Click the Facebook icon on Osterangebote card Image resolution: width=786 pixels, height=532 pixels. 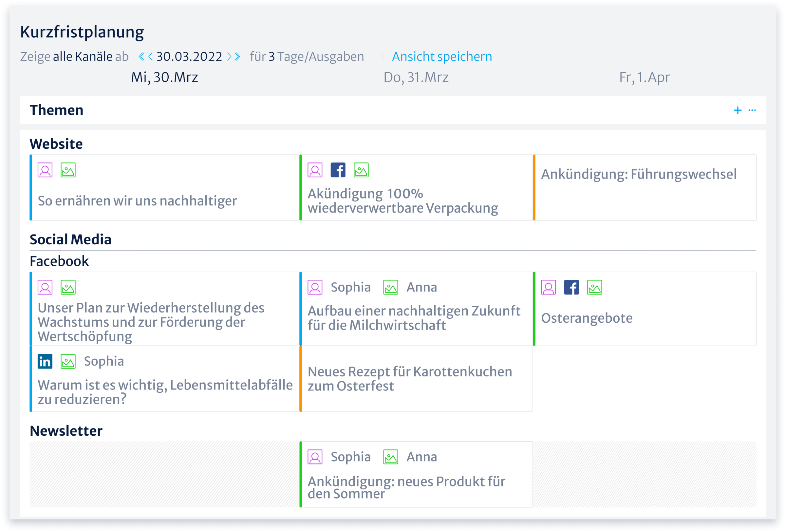click(x=571, y=288)
